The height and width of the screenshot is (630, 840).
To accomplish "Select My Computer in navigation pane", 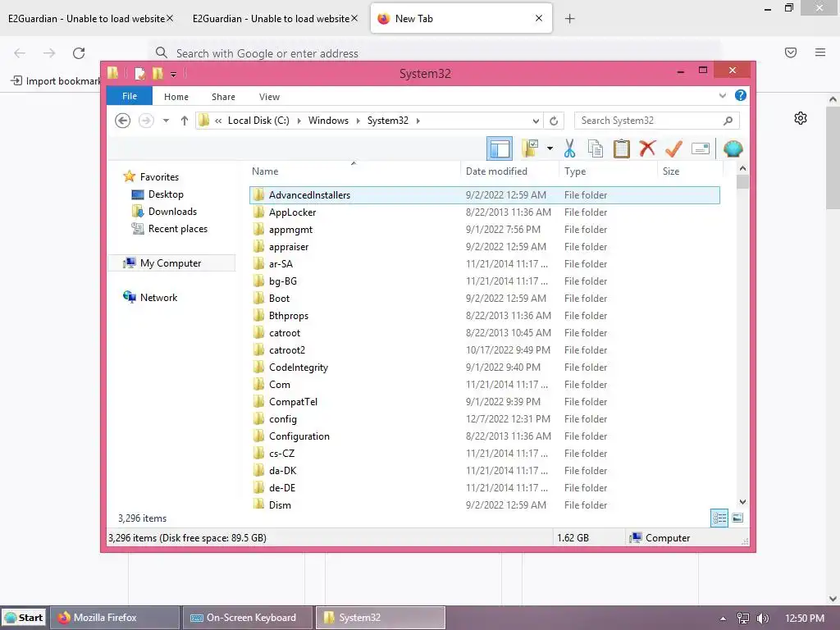I will click(171, 263).
